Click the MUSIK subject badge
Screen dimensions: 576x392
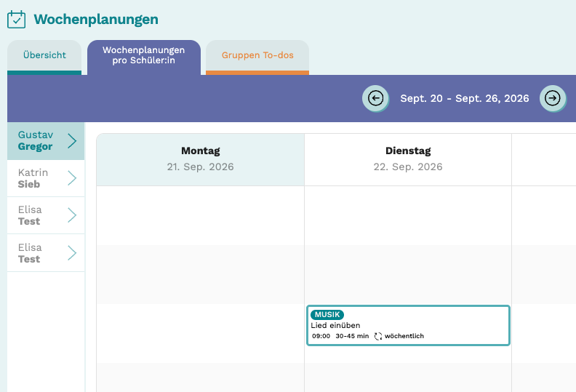[x=327, y=314]
